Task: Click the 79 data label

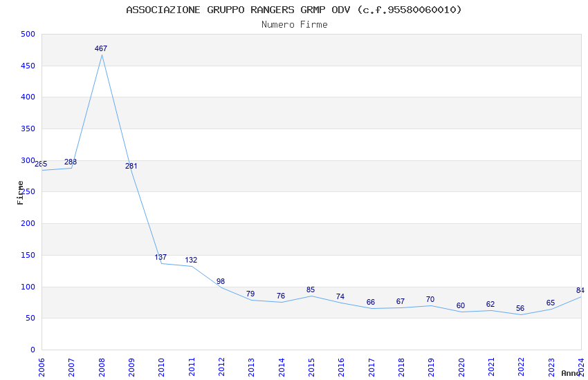Action: tap(250, 294)
